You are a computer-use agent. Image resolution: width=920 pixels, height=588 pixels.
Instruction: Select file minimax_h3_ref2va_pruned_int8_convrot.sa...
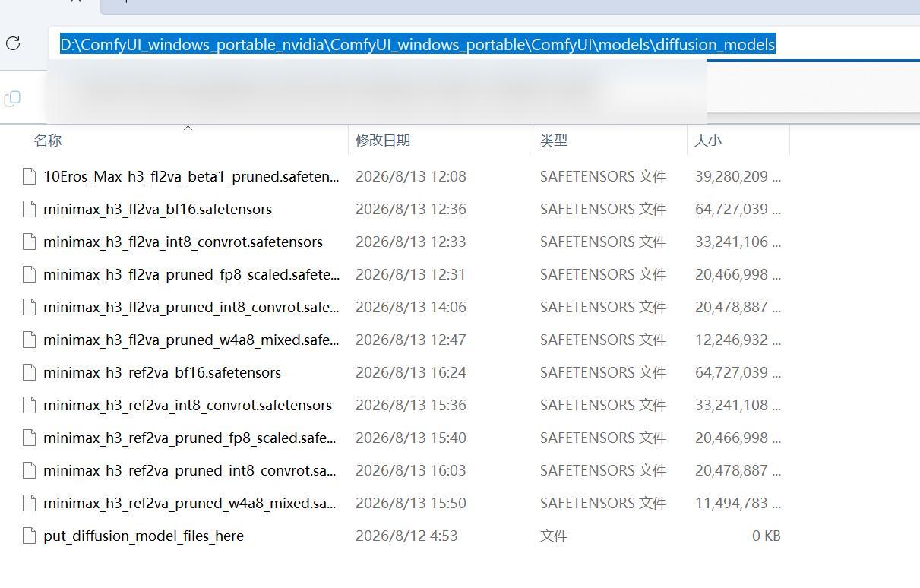190,470
